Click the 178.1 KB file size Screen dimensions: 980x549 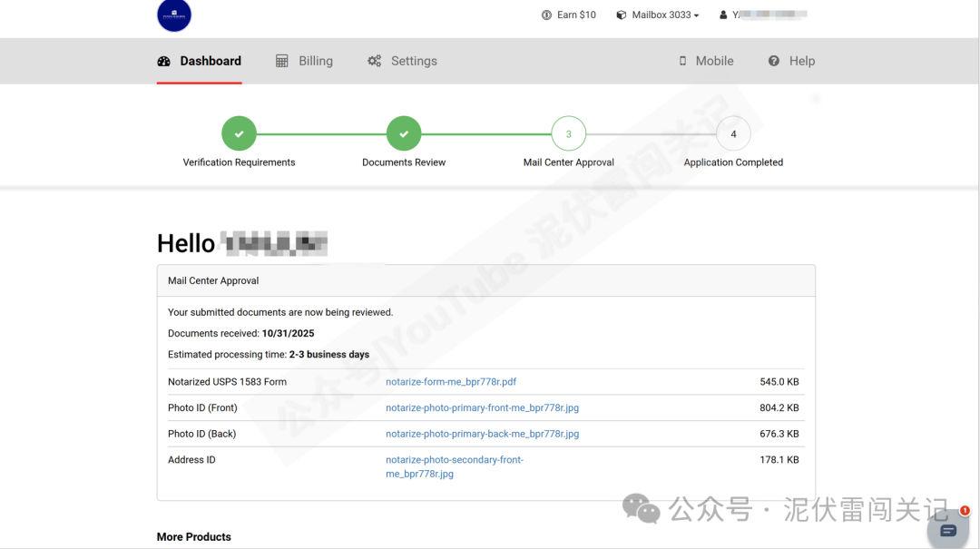[779, 459]
